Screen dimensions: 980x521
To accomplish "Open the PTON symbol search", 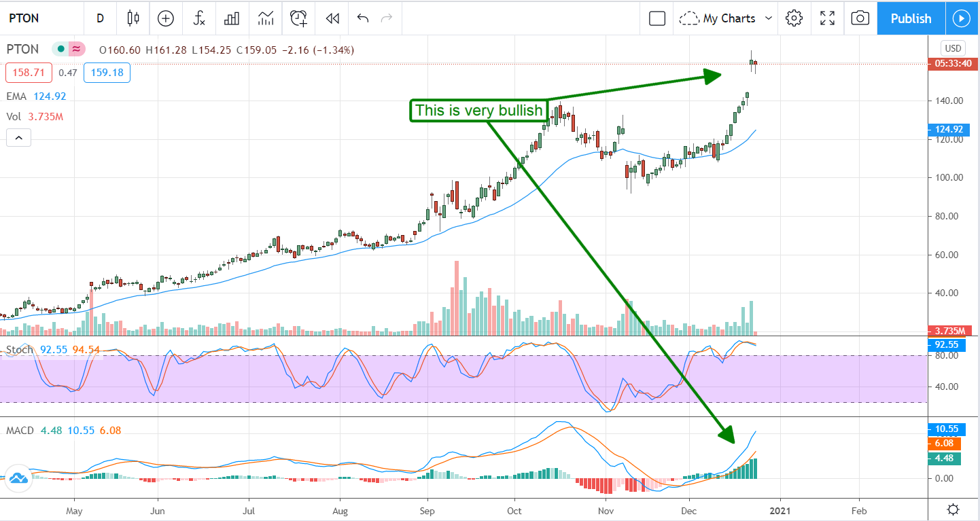I will click(x=24, y=18).
